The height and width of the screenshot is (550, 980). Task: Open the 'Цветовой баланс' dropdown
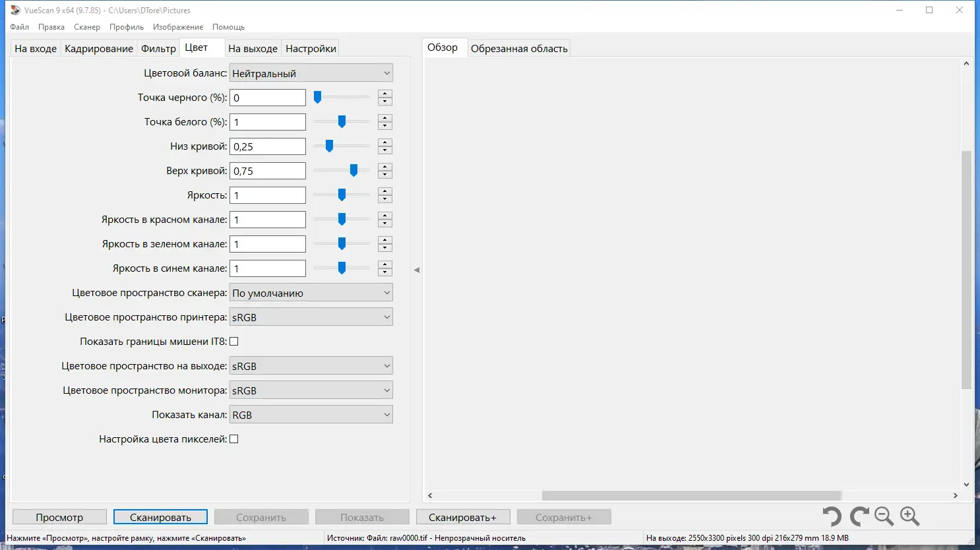pos(311,73)
